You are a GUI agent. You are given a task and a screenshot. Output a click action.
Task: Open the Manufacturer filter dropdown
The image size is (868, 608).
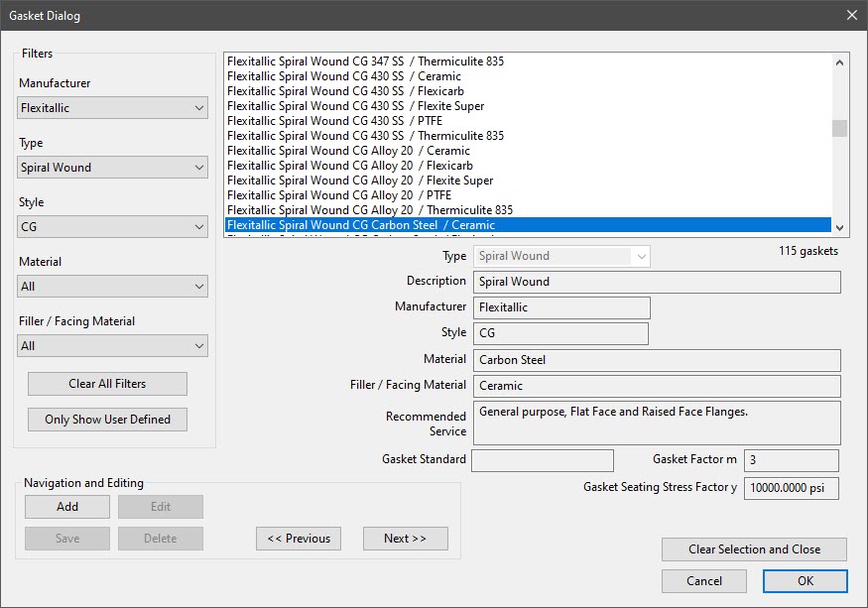(x=112, y=108)
